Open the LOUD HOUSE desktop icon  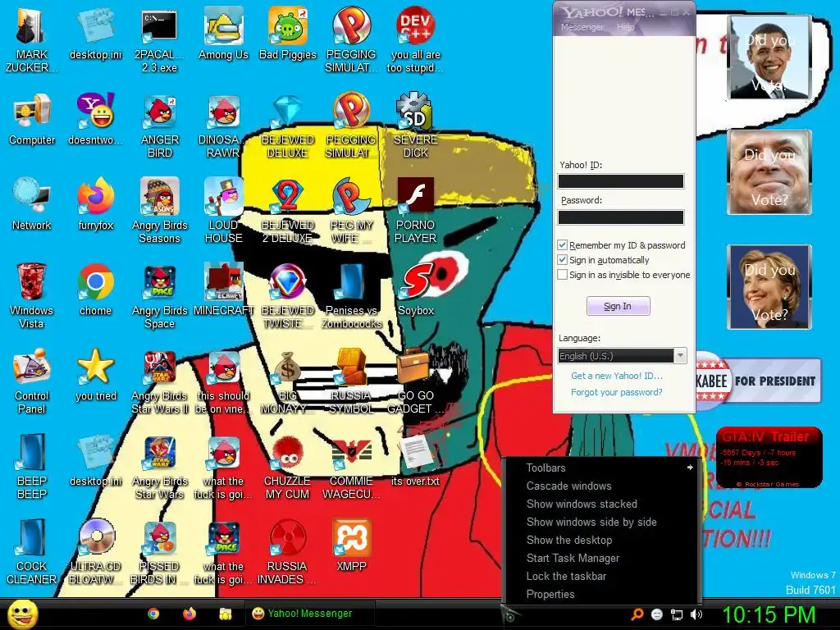pos(223,210)
